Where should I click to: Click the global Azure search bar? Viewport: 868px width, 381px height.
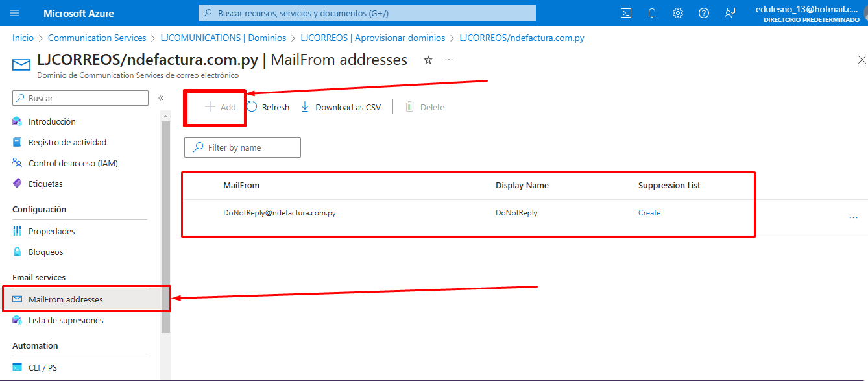pos(367,13)
